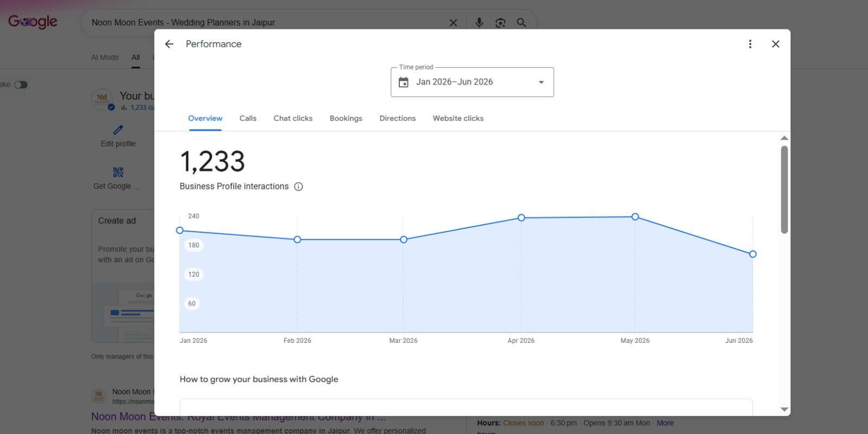This screenshot has width=868, height=434.
Task: Toggle the switch on the left edge
Action: point(21,85)
